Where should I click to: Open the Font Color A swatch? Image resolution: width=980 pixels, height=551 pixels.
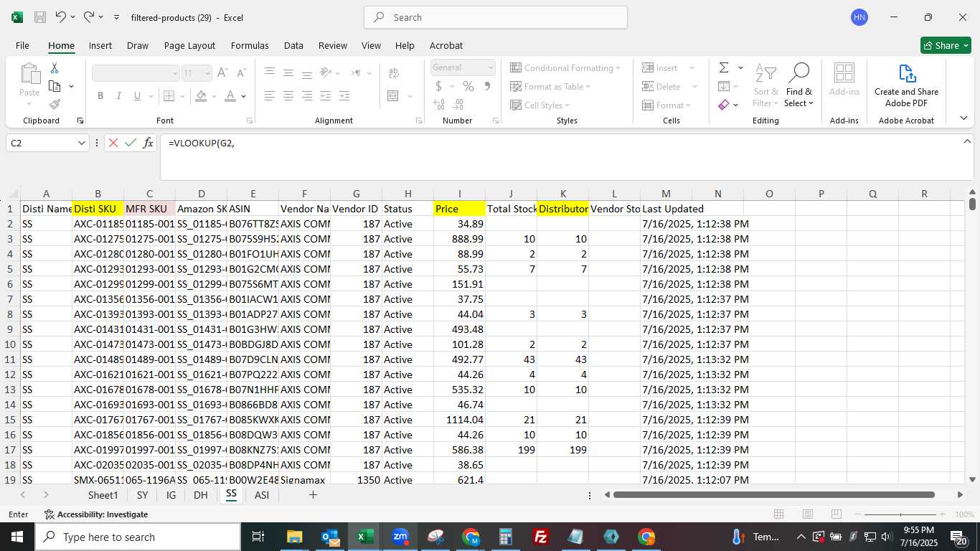click(x=230, y=96)
